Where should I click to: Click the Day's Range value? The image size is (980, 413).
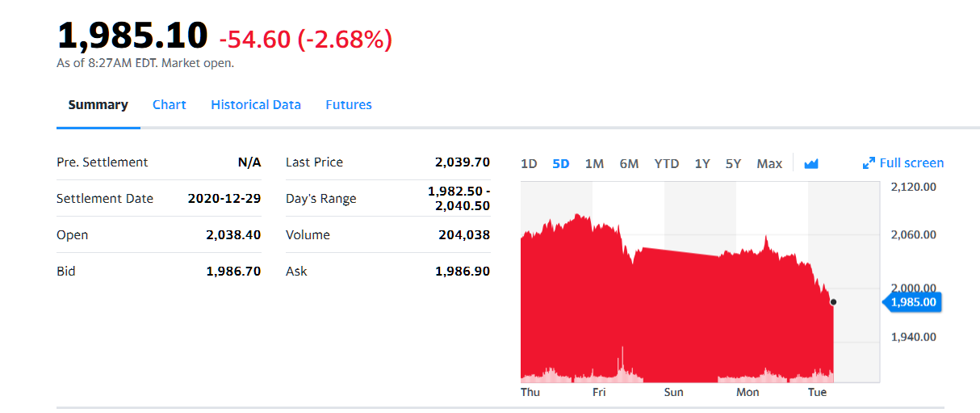[x=459, y=199]
